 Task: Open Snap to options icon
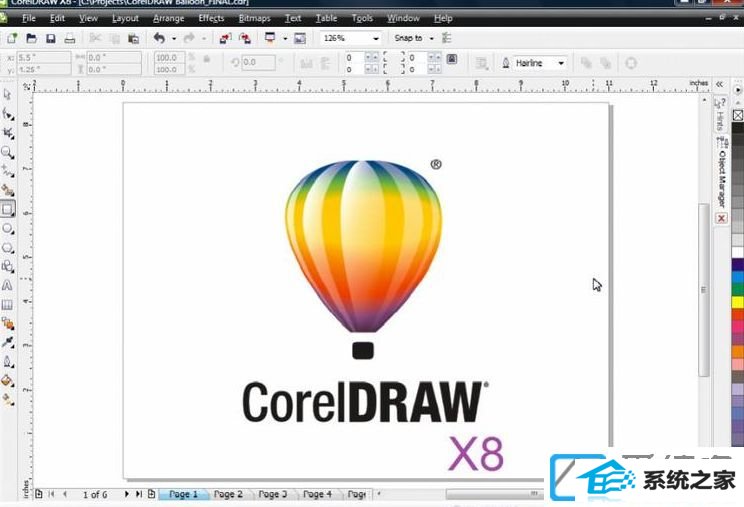point(447,38)
